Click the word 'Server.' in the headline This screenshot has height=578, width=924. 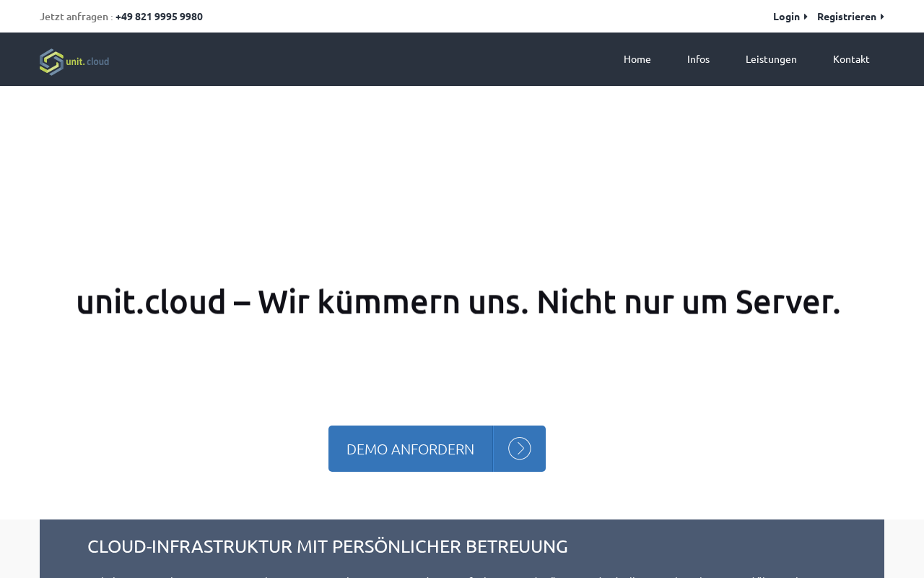click(x=788, y=302)
